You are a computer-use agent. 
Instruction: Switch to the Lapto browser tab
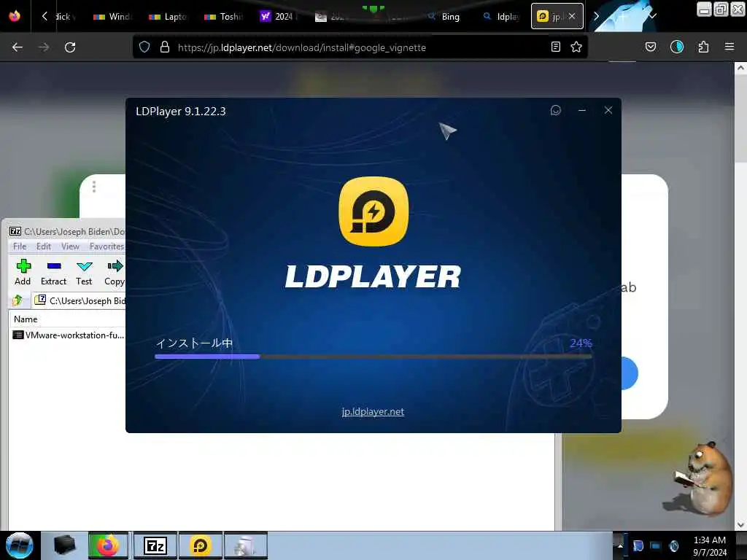tap(168, 17)
